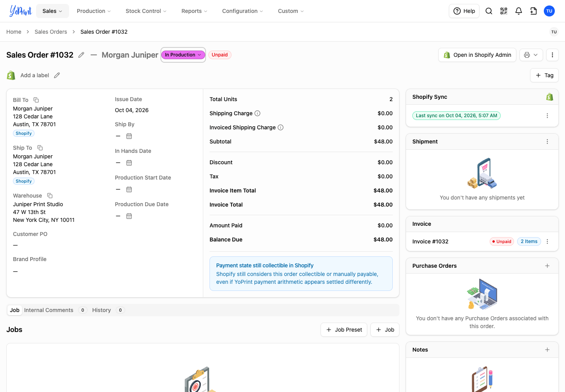Viewport: 565px width, 392px height.
Task: Edit the label with pencil icon
Action: pos(57,75)
